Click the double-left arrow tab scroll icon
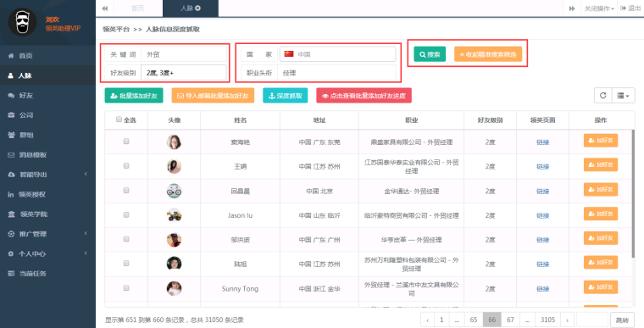 point(105,8)
